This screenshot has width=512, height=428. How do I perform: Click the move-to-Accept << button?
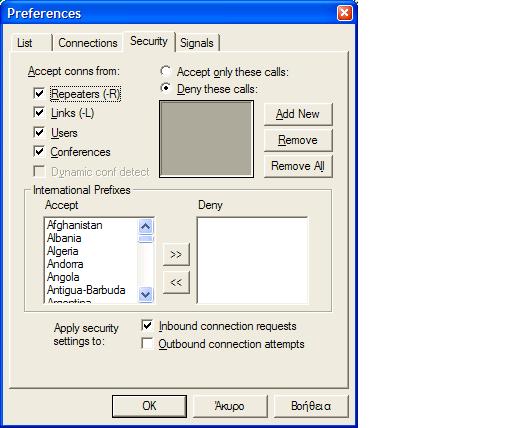click(176, 283)
